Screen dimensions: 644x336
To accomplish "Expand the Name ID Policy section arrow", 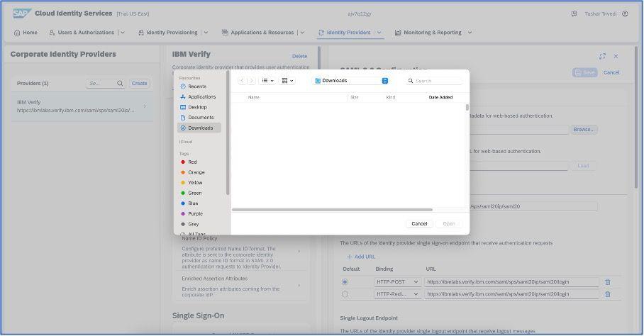I will coord(299,251).
